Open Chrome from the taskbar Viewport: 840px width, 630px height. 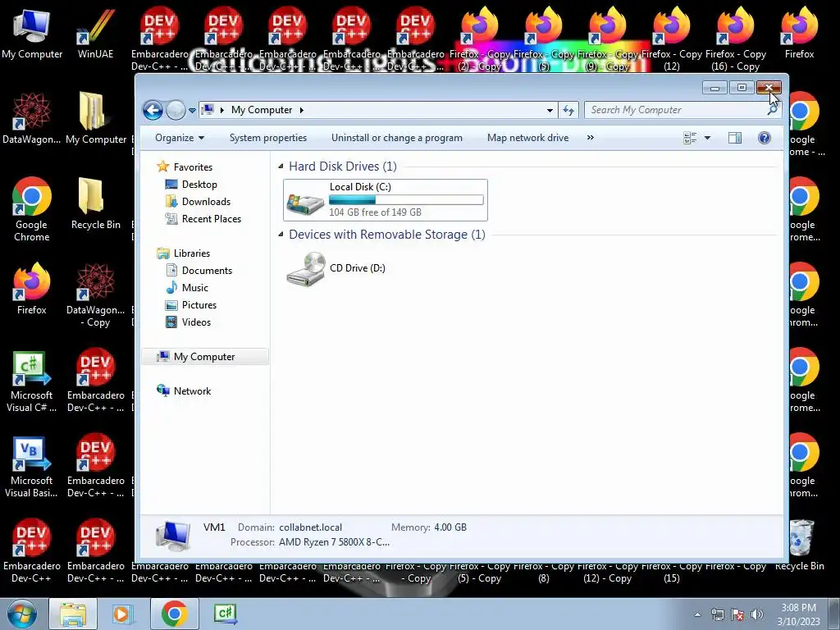tap(174, 614)
